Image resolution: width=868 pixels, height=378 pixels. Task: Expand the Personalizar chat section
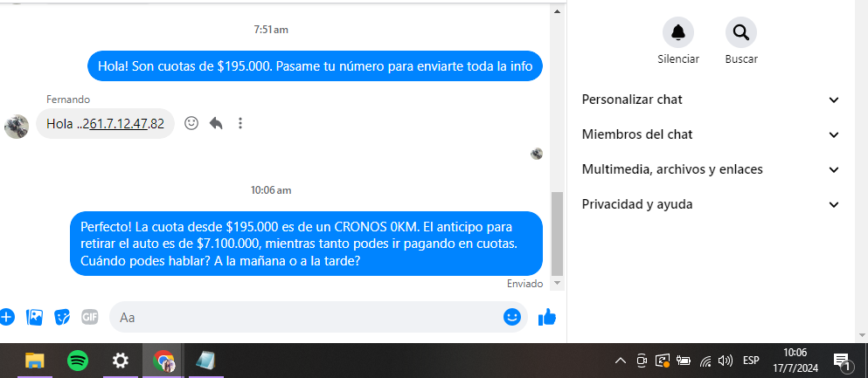tap(711, 100)
